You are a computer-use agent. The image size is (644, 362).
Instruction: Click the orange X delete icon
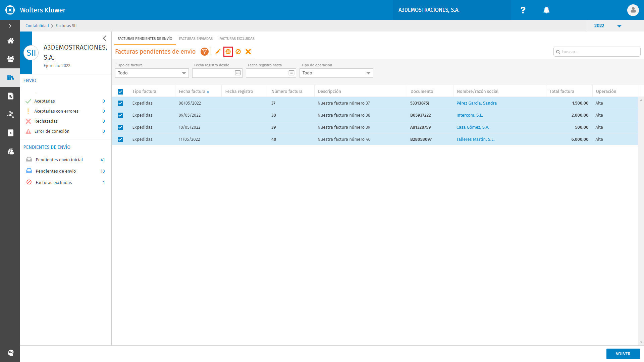[x=248, y=52]
